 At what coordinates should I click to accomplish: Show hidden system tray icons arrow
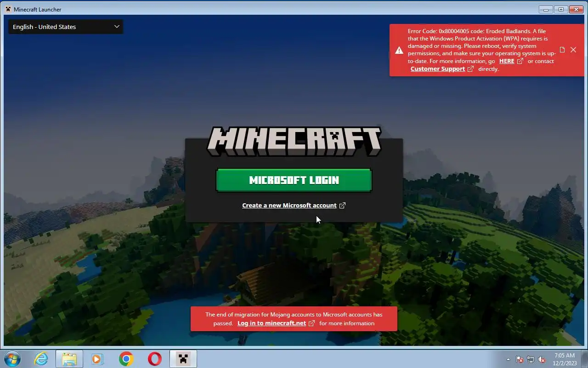click(508, 359)
